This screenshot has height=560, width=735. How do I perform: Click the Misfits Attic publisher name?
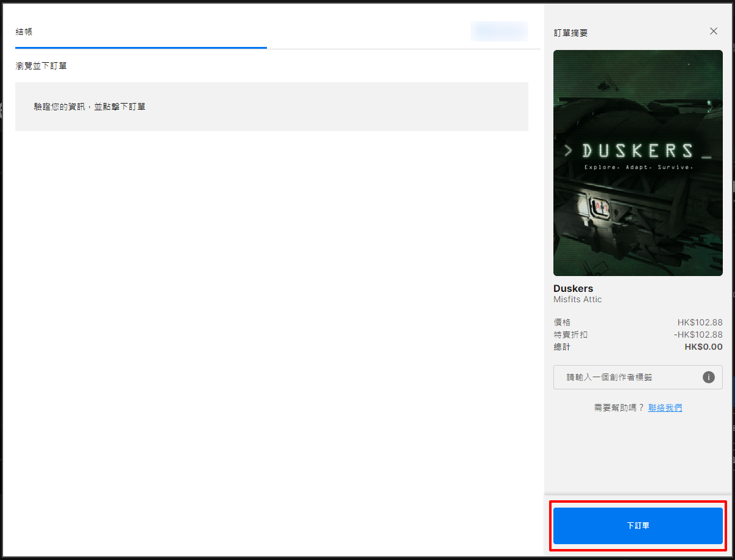pos(578,299)
